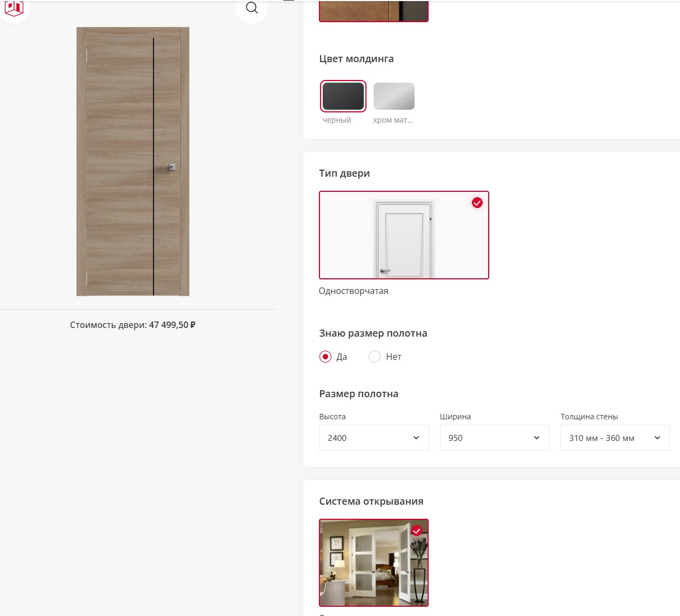Pick the matte chrome molding swatch

click(x=394, y=96)
